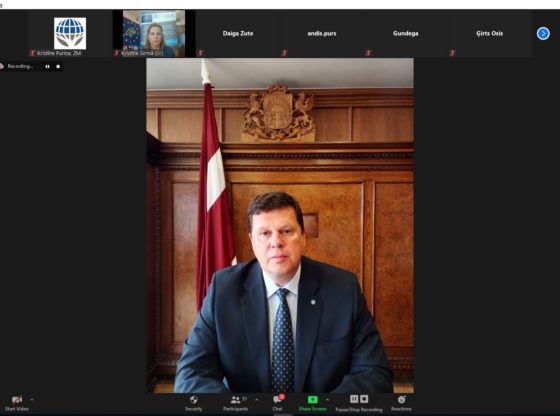Click the Recording... status label

[20, 66]
